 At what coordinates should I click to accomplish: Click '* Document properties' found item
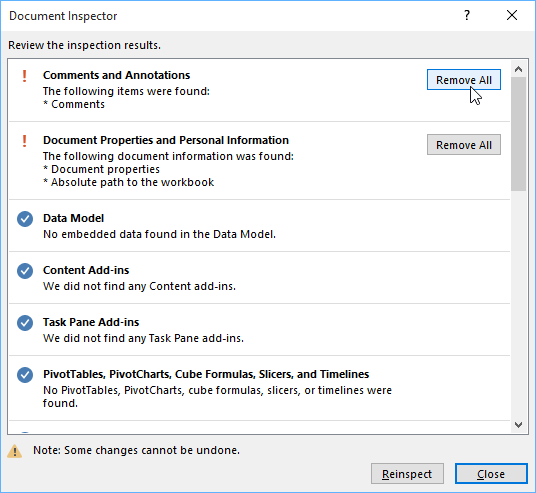(102, 169)
